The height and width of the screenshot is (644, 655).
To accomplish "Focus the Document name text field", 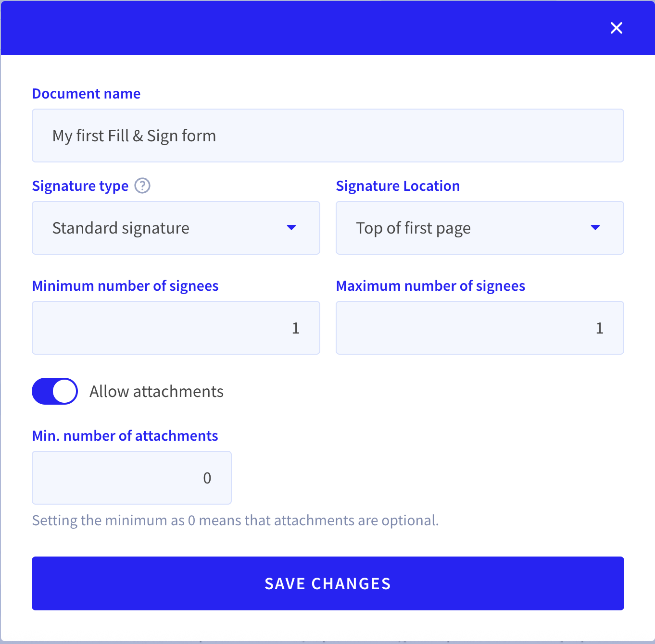I will click(328, 136).
